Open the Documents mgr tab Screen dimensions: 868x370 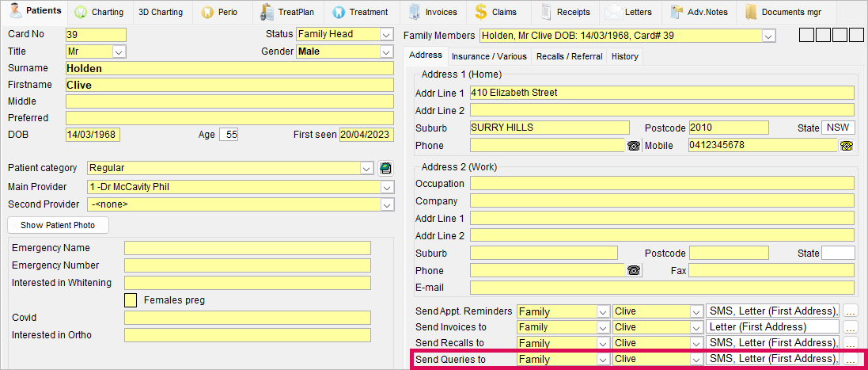783,12
